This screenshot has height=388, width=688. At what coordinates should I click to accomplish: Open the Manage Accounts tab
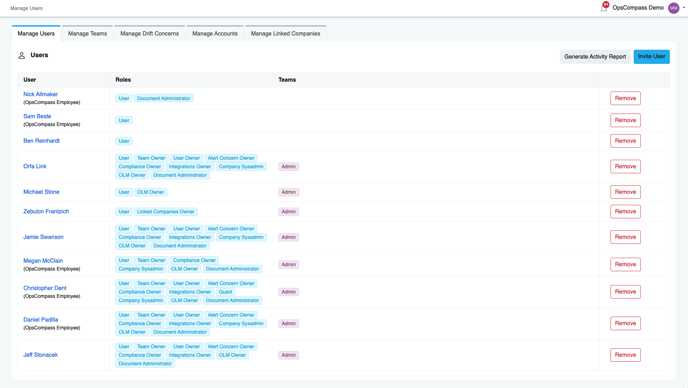(x=215, y=33)
